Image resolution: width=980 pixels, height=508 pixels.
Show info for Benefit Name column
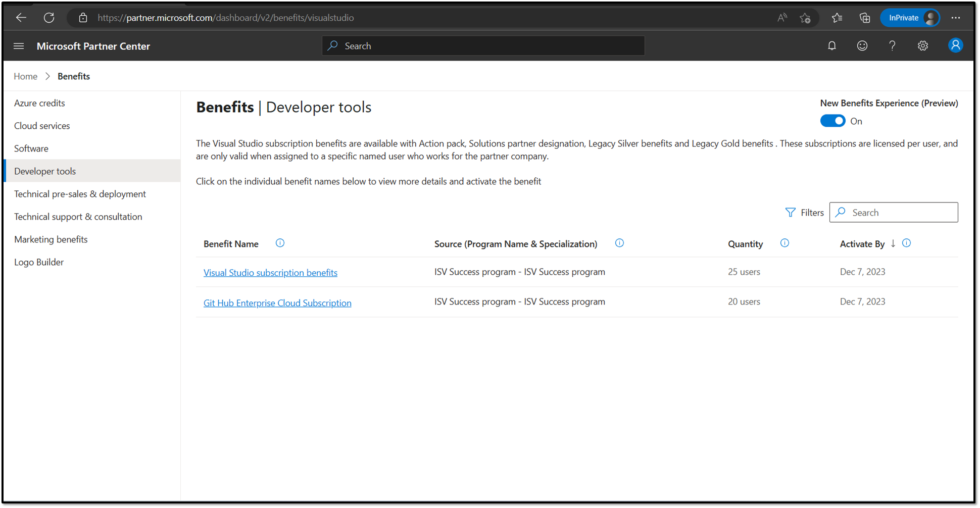(280, 243)
